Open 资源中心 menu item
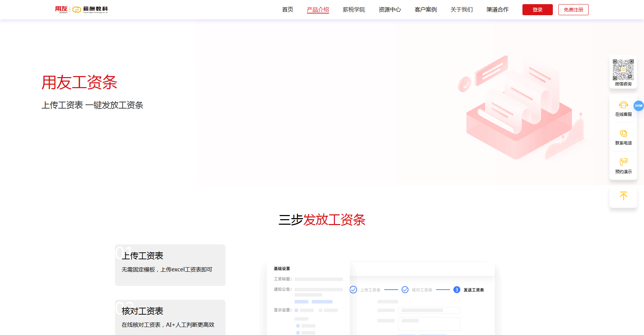The height and width of the screenshot is (335, 644). pyautogui.click(x=390, y=10)
